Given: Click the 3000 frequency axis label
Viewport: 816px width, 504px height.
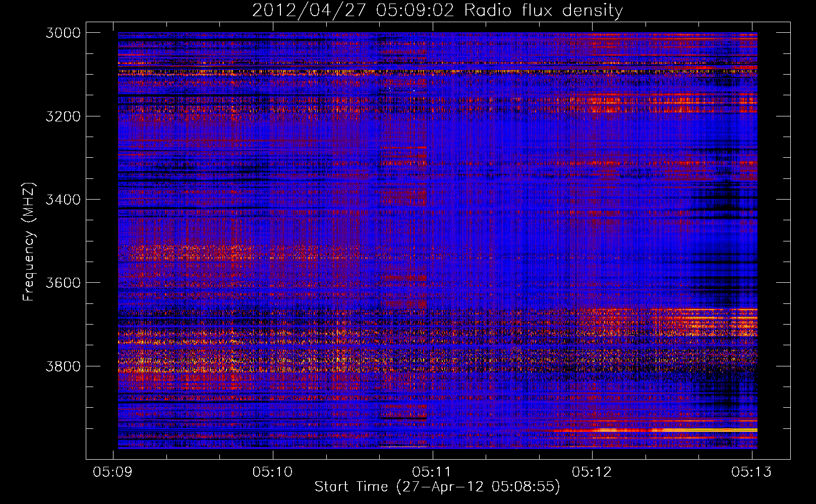Looking at the screenshot, I should [x=63, y=33].
